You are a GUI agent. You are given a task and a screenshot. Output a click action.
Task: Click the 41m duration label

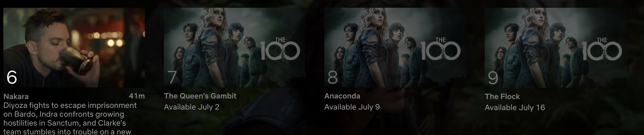[x=137, y=96]
